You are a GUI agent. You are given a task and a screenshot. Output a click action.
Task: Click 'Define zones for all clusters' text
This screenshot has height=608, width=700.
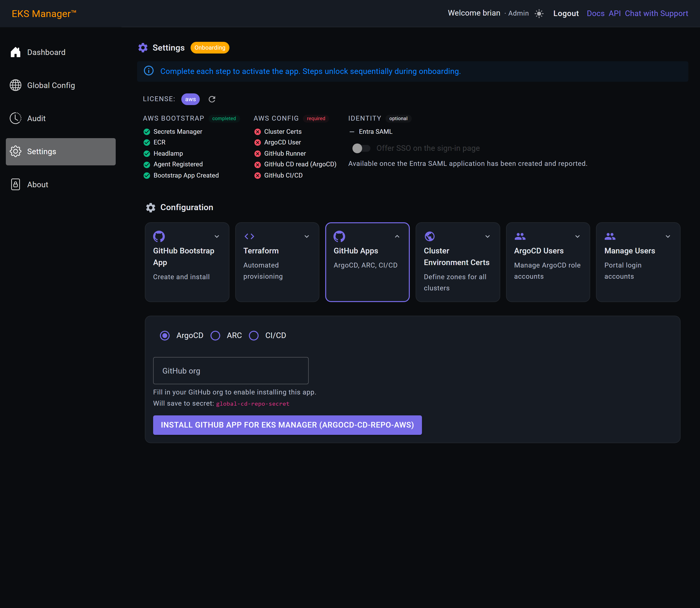455,282
